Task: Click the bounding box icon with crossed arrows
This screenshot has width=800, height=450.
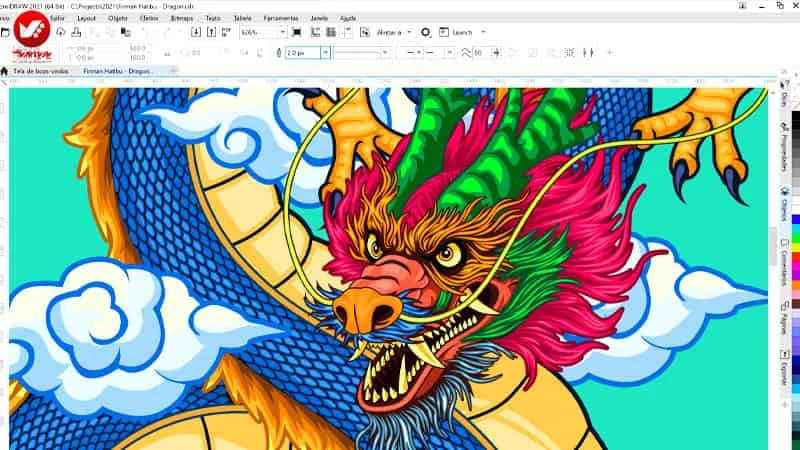Action: pyautogui.click(x=569, y=53)
